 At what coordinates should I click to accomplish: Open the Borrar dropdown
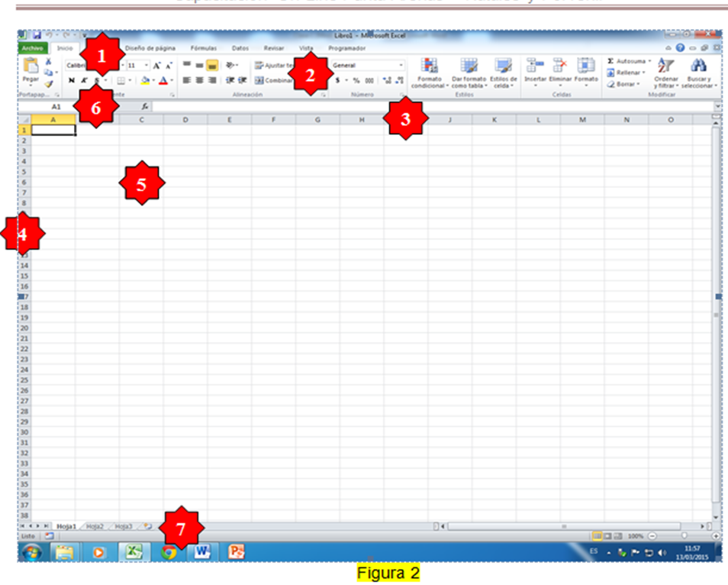click(639, 84)
